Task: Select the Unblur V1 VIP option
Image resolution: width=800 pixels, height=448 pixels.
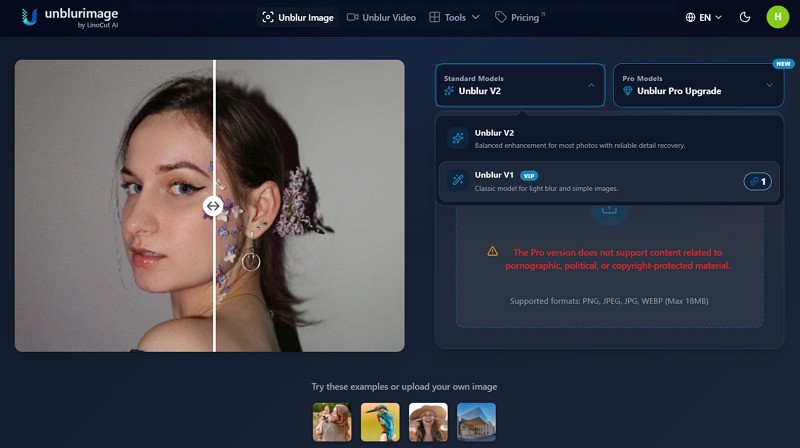Action: pos(609,182)
